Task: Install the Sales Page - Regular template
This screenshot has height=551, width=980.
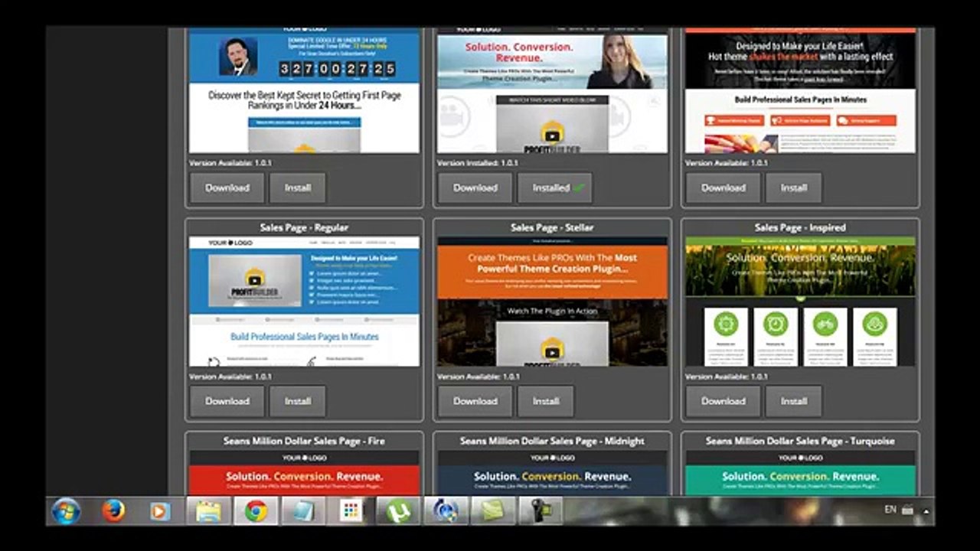Action: [298, 401]
